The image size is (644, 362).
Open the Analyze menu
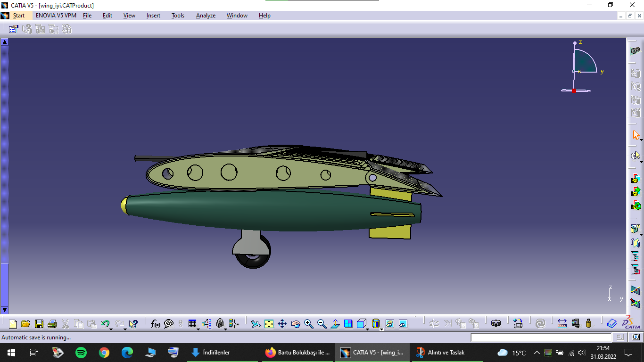click(206, 16)
